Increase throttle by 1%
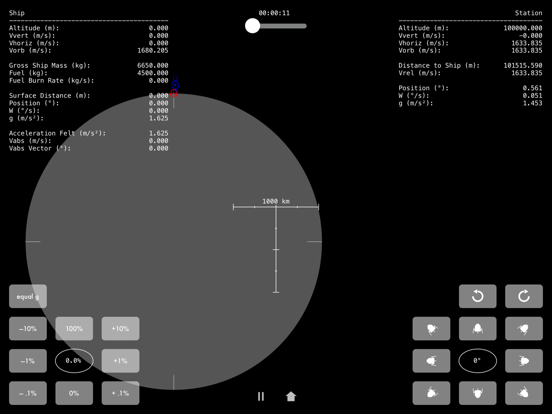552x414 pixels. [x=120, y=361]
